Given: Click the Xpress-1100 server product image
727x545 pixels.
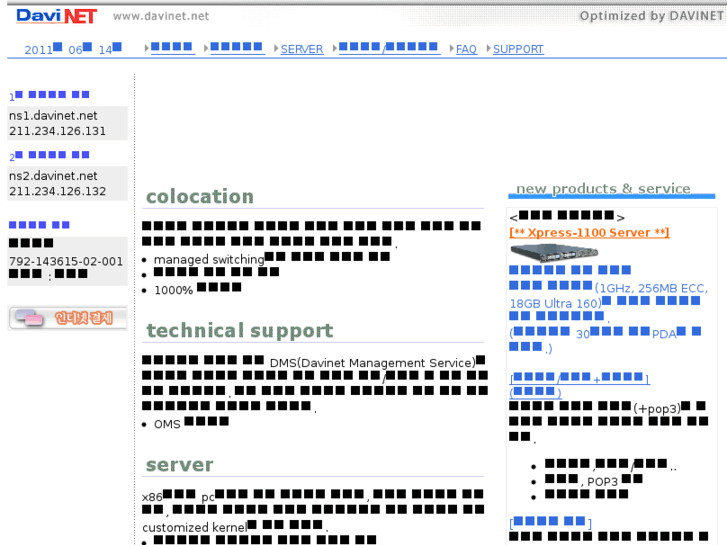Looking at the screenshot, I should 554,253.
